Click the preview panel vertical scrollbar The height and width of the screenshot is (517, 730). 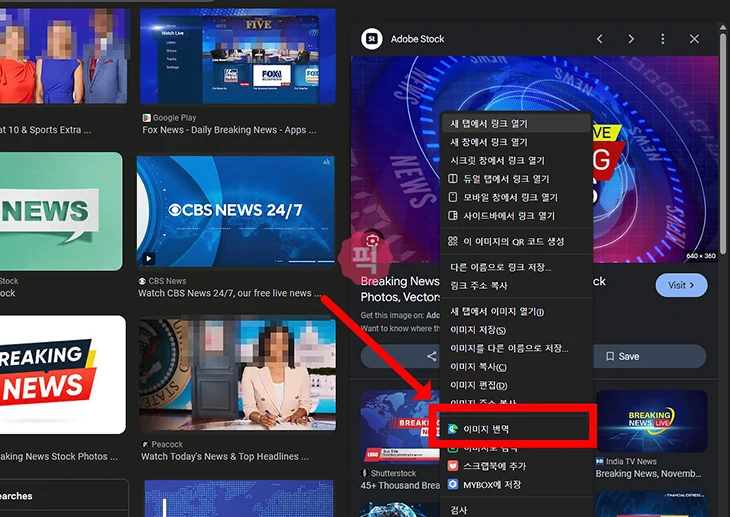coord(723,144)
